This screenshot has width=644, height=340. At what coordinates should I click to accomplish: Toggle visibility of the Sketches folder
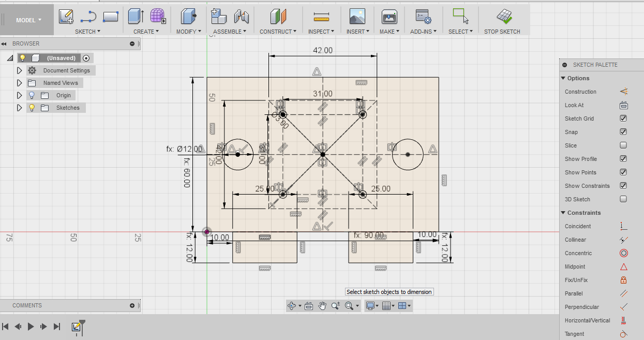[31, 108]
